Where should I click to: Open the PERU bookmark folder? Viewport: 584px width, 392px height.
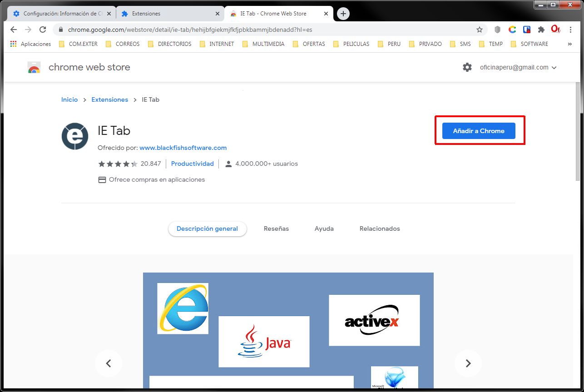pyautogui.click(x=389, y=44)
